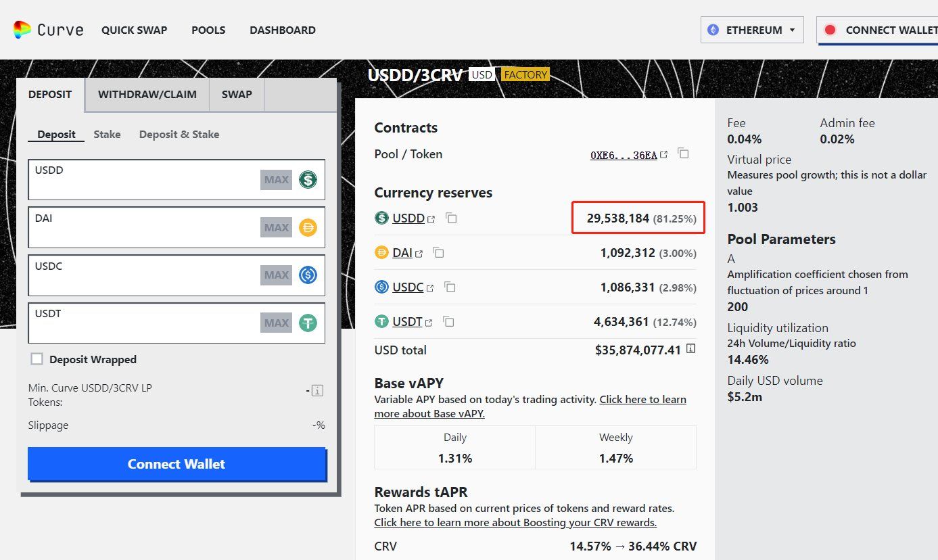Image resolution: width=938 pixels, height=560 pixels.
Task: Set MAX for USDC deposit
Action: click(x=276, y=275)
